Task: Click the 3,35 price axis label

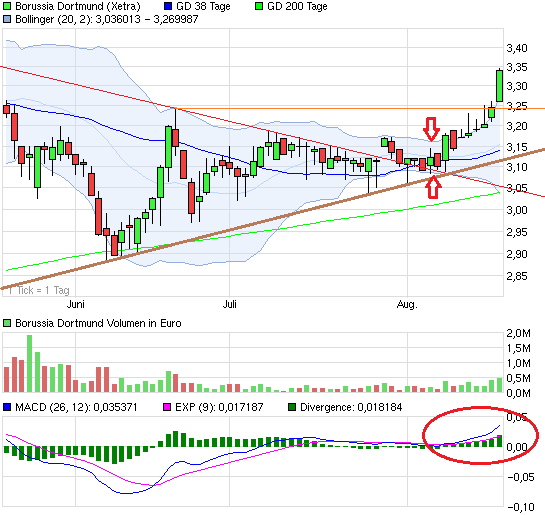Action: click(517, 67)
